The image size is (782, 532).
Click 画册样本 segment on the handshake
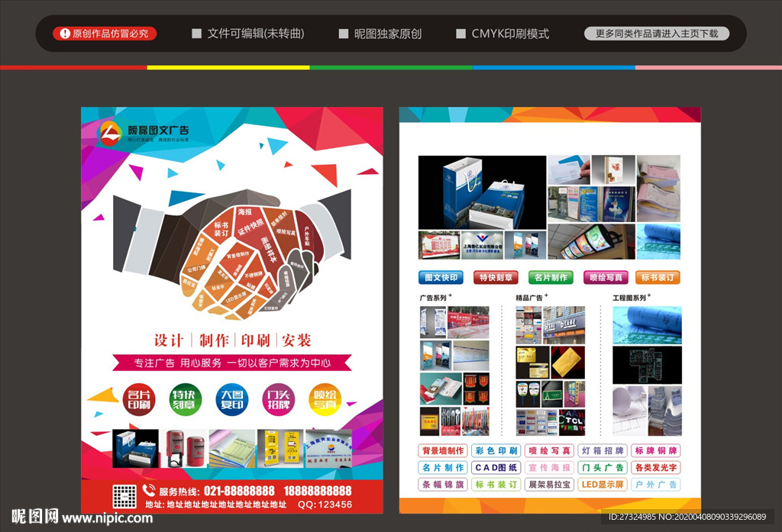pyautogui.click(x=268, y=250)
